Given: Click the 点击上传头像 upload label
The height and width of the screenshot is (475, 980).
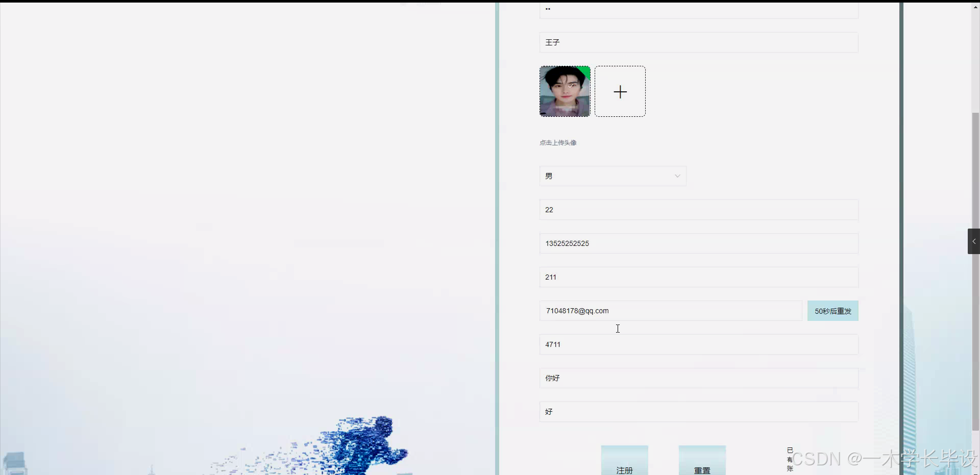Looking at the screenshot, I should click(x=558, y=143).
